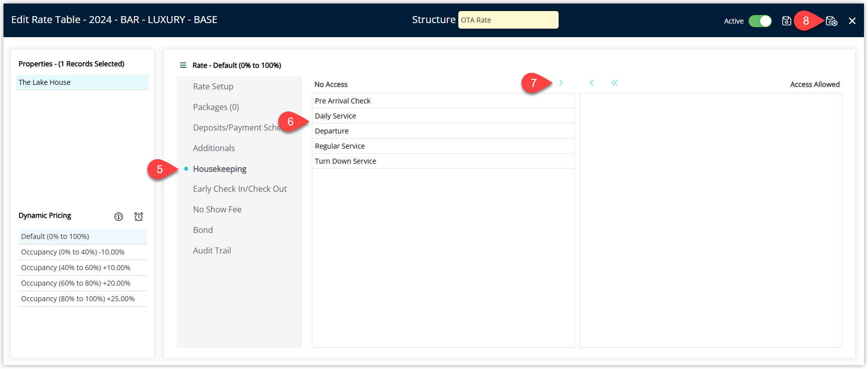This screenshot has width=868, height=369.
Task: Select The Lake House property
Action: coord(82,82)
